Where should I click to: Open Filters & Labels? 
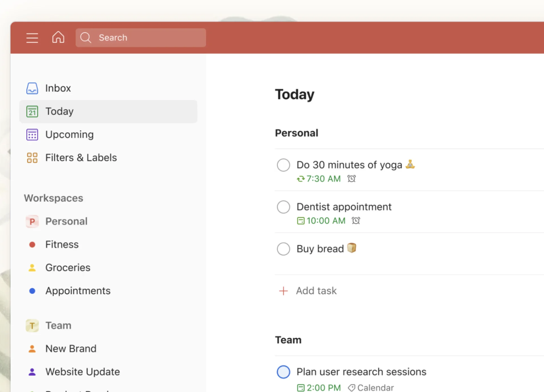click(81, 158)
